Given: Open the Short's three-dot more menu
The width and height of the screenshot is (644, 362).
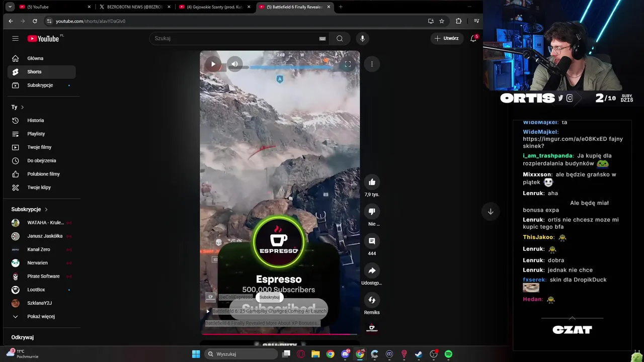Looking at the screenshot, I should pos(372,64).
